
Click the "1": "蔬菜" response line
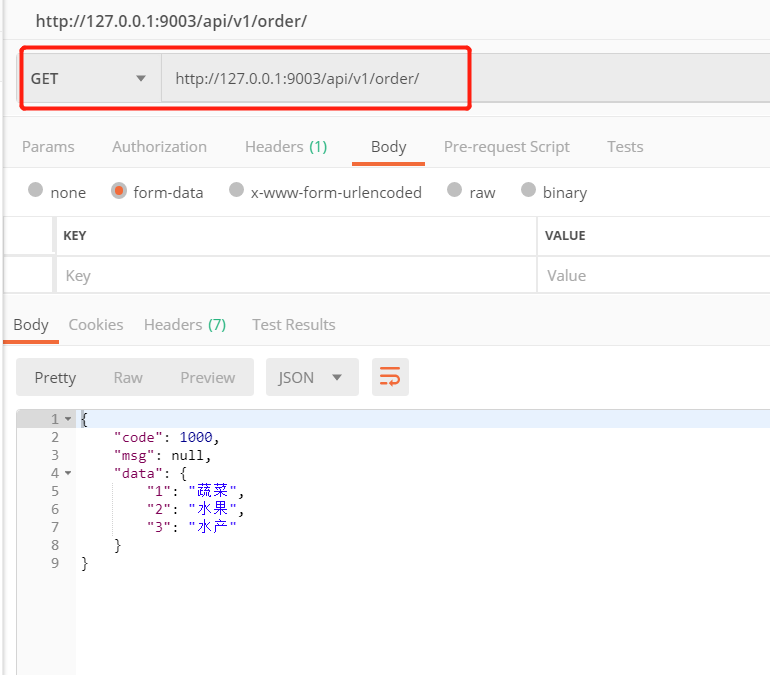click(195, 491)
